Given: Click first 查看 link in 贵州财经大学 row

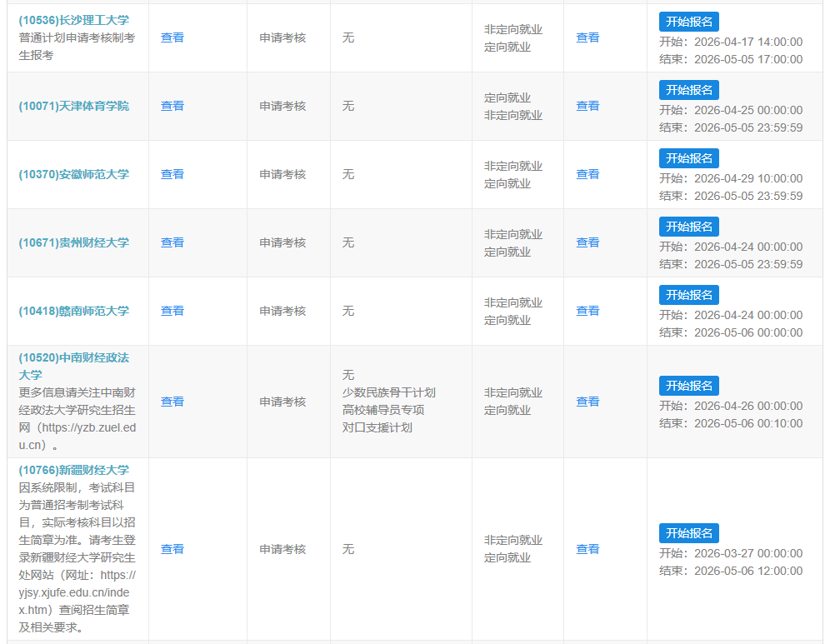Looking at the screenshot, I should [172, 242].
